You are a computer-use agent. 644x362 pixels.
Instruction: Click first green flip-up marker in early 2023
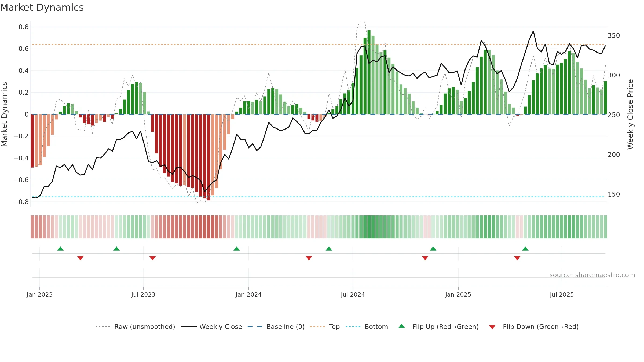coord(60,249)
